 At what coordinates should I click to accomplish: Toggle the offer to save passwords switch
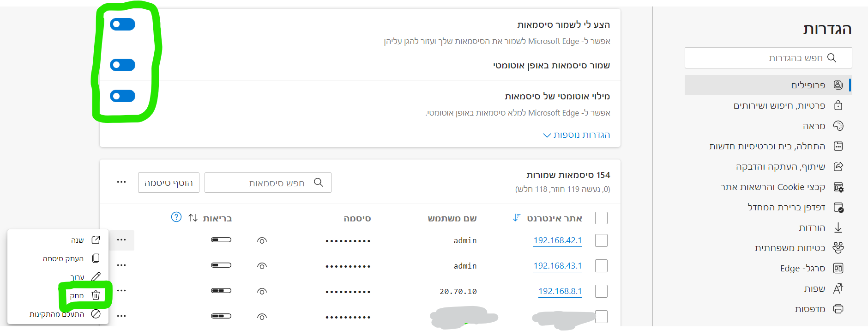pos(122,24)
